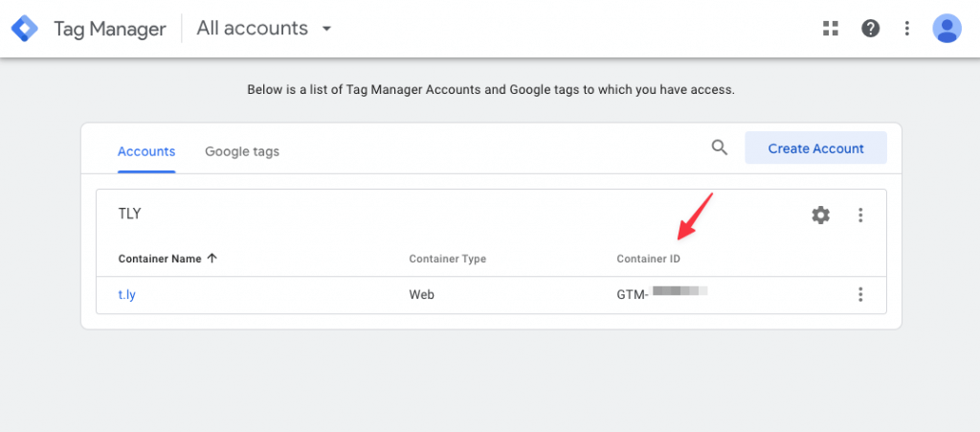Switch to the Accounts tab

tap(146, 151)
